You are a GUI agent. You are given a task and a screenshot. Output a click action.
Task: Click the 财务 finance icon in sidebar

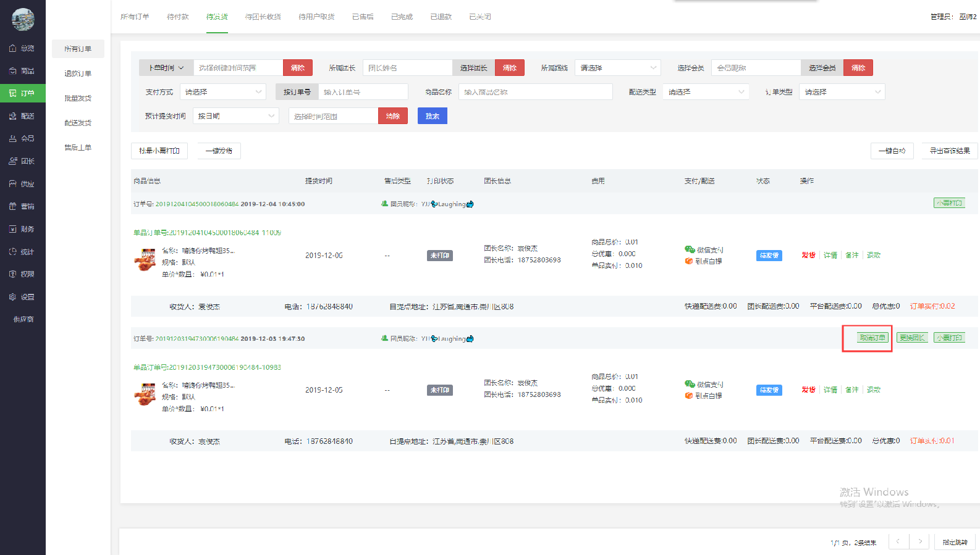tap(13, 229)
